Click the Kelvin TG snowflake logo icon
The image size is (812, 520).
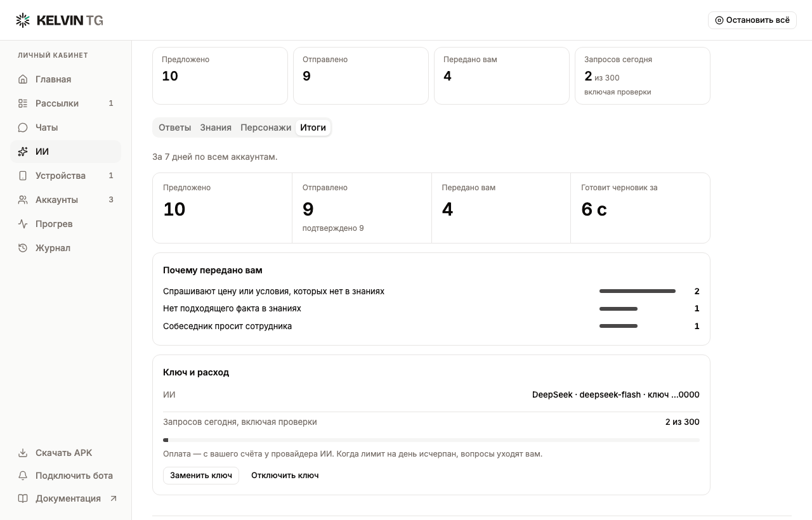pyautogui.click(x=23, y=20)
